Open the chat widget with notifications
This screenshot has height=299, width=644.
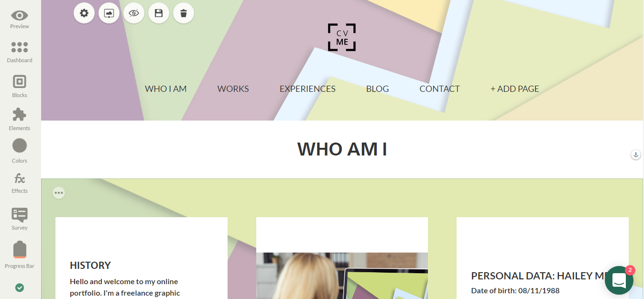tap(619, 280)
